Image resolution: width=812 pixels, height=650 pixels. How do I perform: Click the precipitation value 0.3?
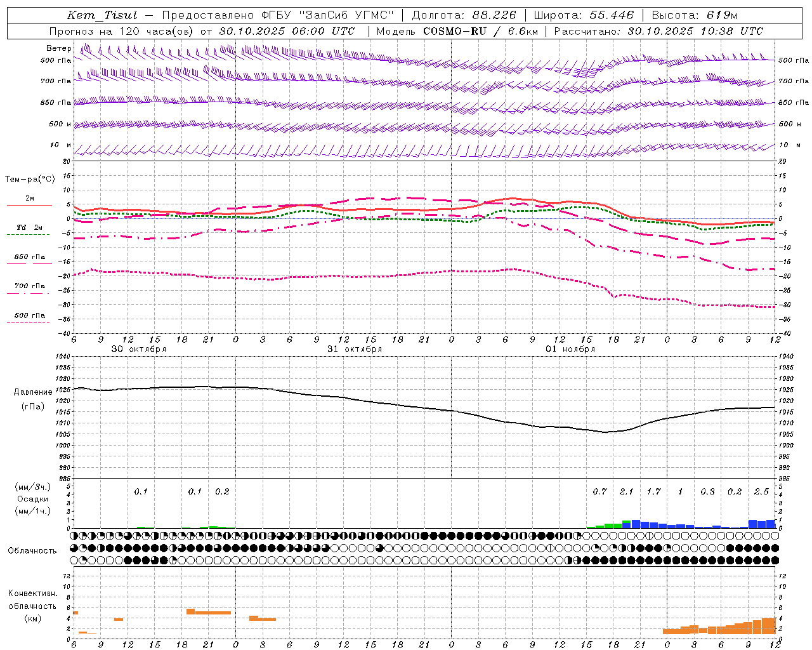(x=707, y=491)
